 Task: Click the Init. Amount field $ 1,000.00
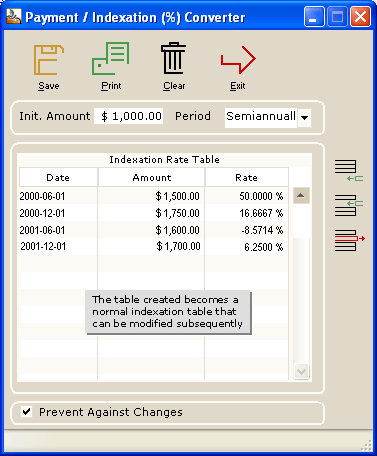(128, 116)
